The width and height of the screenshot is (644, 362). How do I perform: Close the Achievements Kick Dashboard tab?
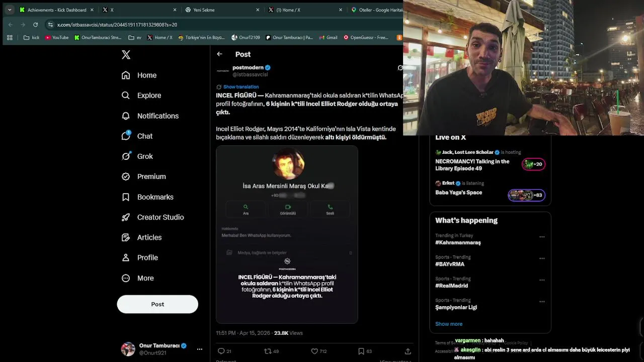pos(92,10)
